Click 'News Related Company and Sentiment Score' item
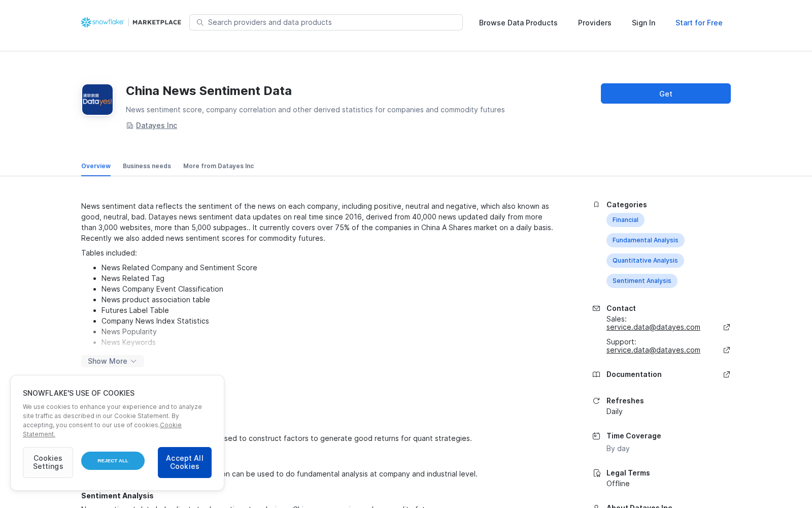 click(x=179, y=268)
